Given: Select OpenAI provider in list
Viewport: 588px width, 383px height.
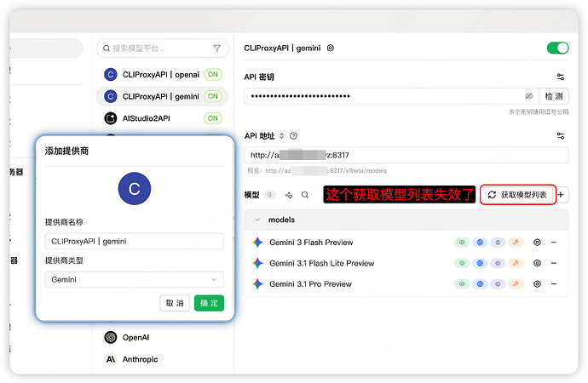Looking at the screenshot, I should coord(163,337).
